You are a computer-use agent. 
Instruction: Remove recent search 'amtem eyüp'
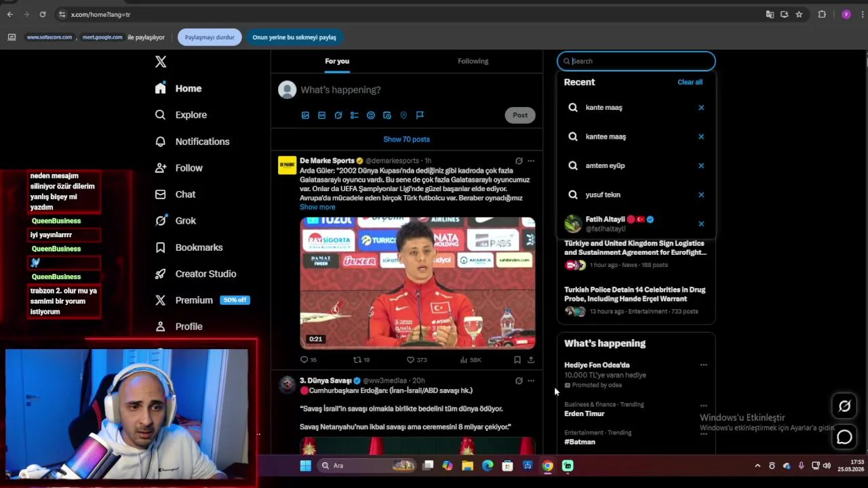click(x=701, y=165)
